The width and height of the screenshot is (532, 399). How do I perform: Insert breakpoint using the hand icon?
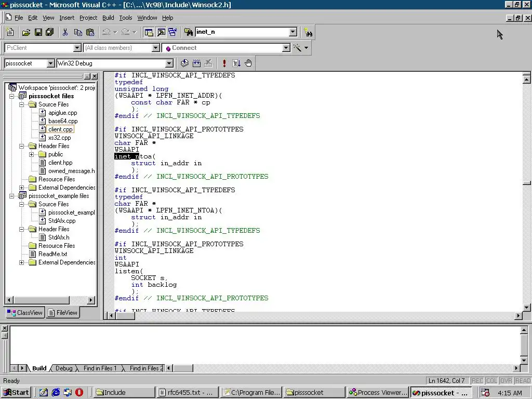[x=248, y=63]
